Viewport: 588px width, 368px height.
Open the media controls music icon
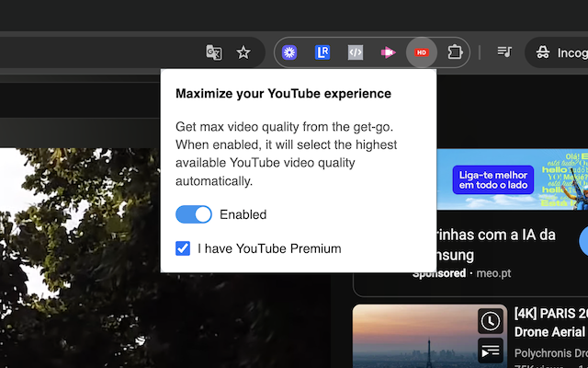504,52
